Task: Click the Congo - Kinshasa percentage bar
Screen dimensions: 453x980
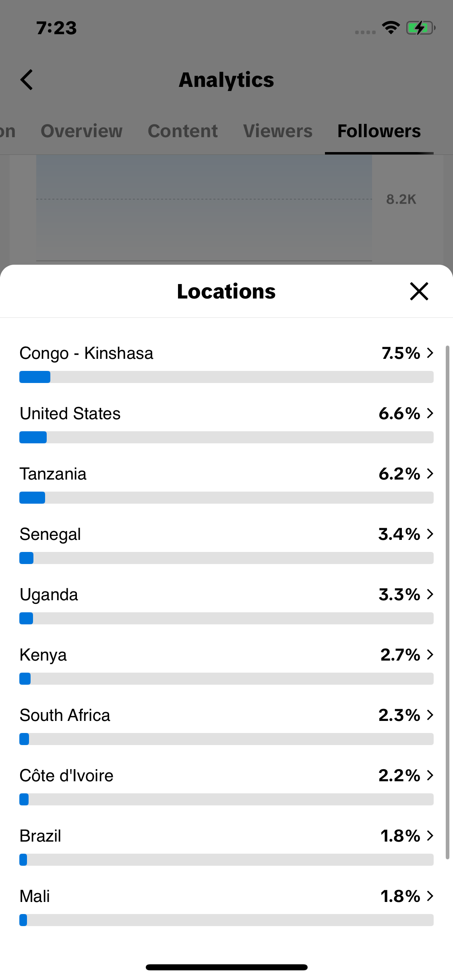Action: [226, 377]
